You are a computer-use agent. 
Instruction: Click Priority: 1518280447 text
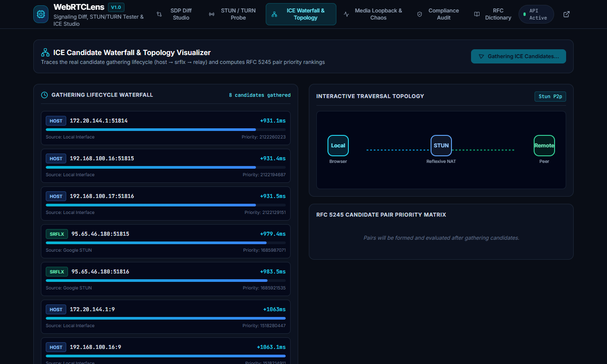(264, 326)
